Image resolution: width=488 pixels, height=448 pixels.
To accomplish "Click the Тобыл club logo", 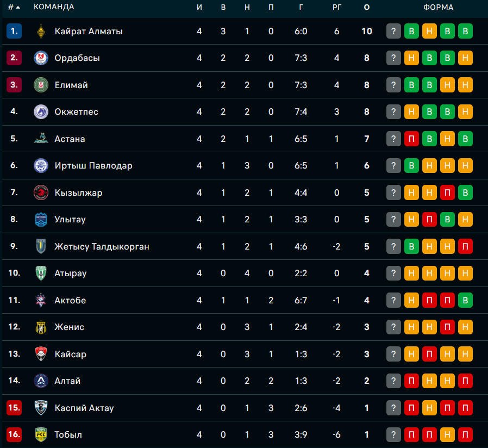I will [41, 434].
